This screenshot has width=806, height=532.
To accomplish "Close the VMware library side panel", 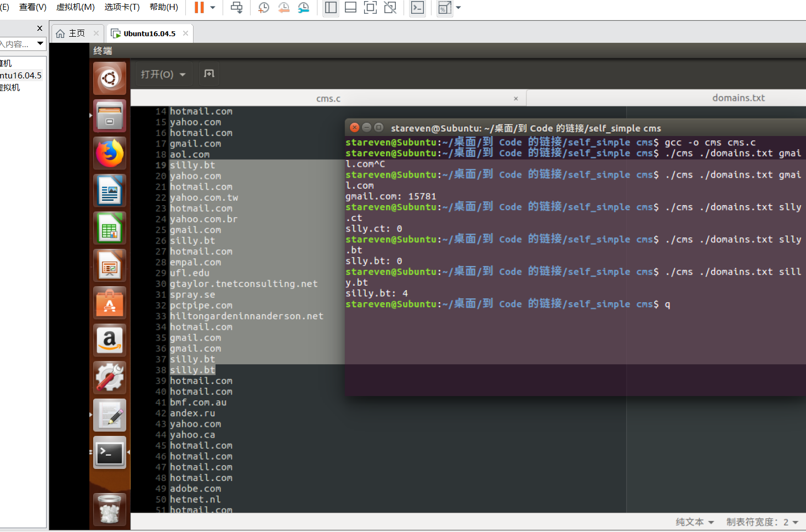I will (39, 29).
